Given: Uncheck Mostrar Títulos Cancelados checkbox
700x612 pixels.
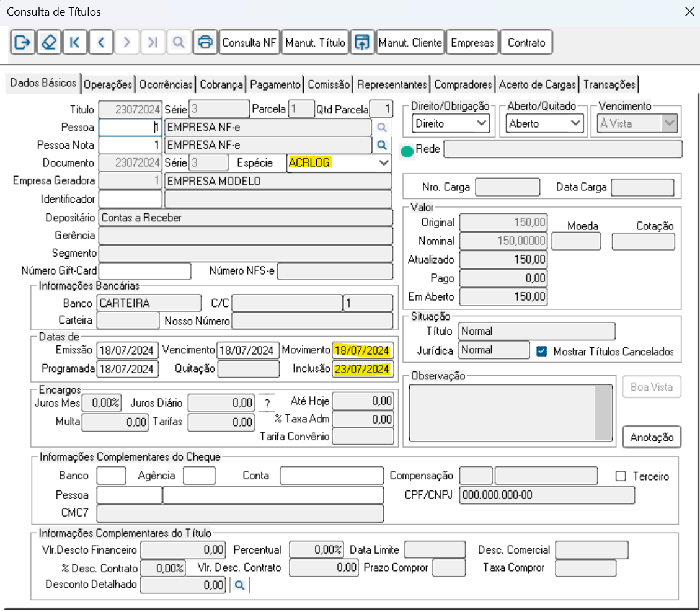Looking at the screenshot, I should (542, 351).
